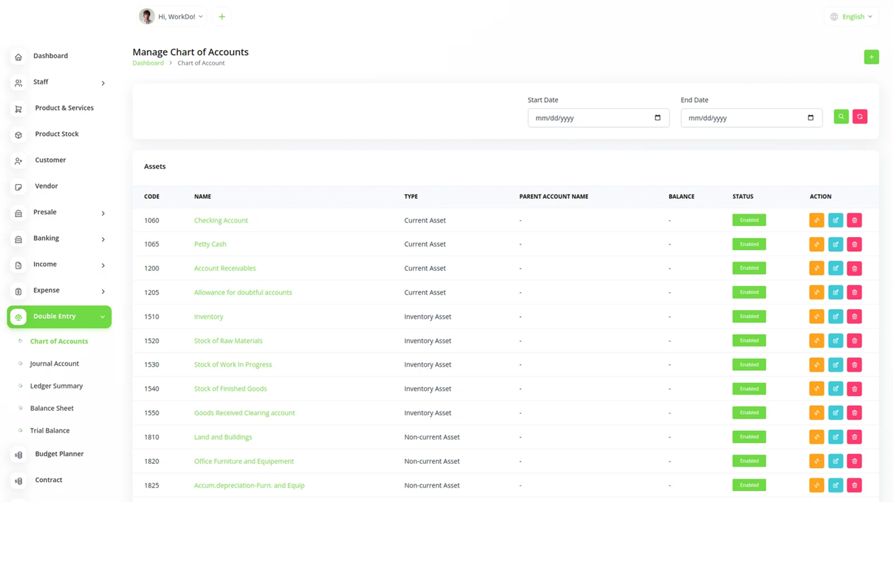Edit the Stock of Raw Materials account
This screenshot has height=588, width=893.
pos(835,341)
